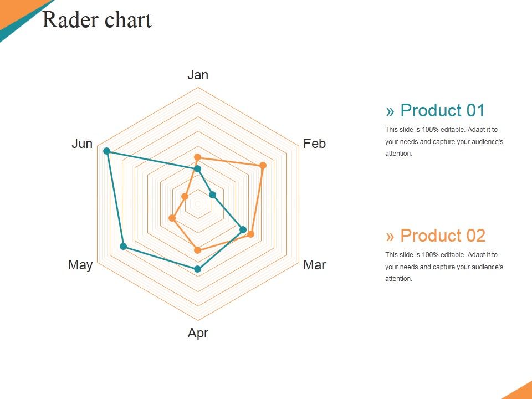This screenshot has width=532, height=399.
Task: Select the description text under Product 02
Action: pos(444,267)
